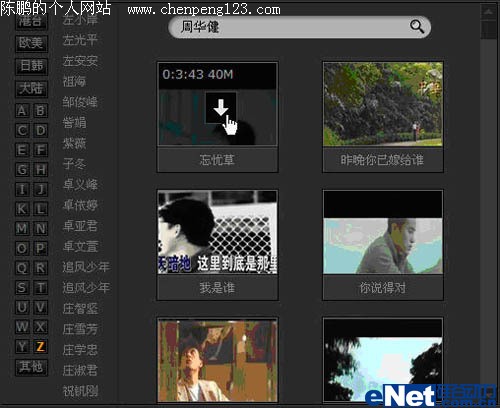This screenshot has height=408, width=500.
Task: Filter singers by letter X
Action: point(41,327)
